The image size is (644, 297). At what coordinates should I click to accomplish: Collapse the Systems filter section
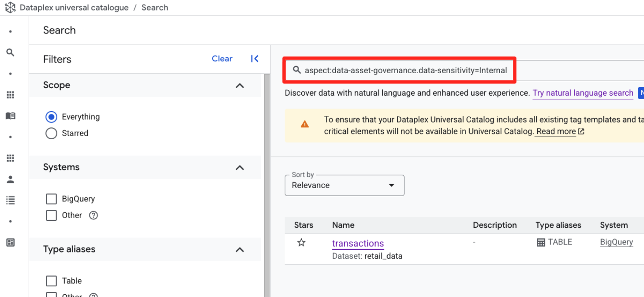(x=240, y=167)
